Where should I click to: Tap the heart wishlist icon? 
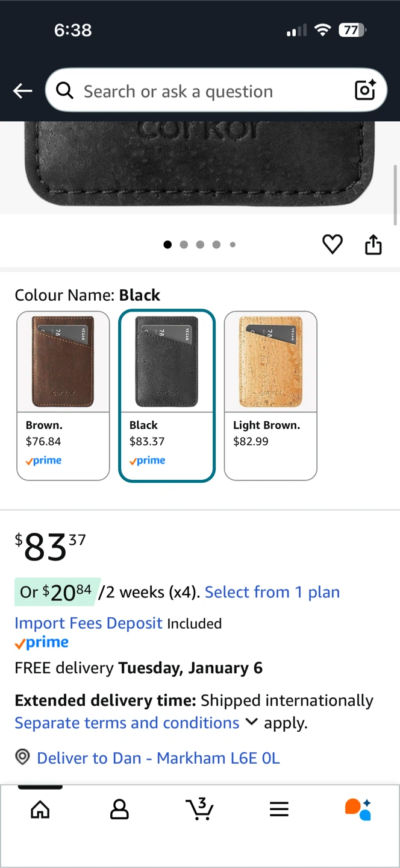(x=333, y=245)
